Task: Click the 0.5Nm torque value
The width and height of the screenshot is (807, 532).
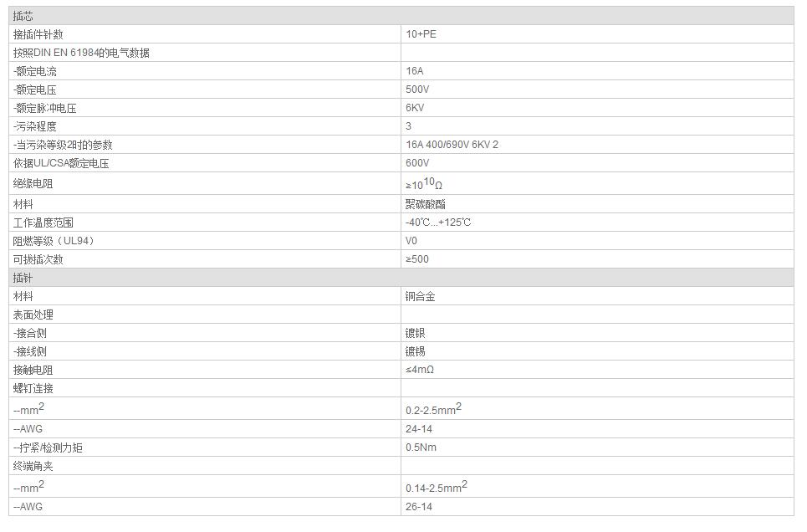Action: pos(421,447)
